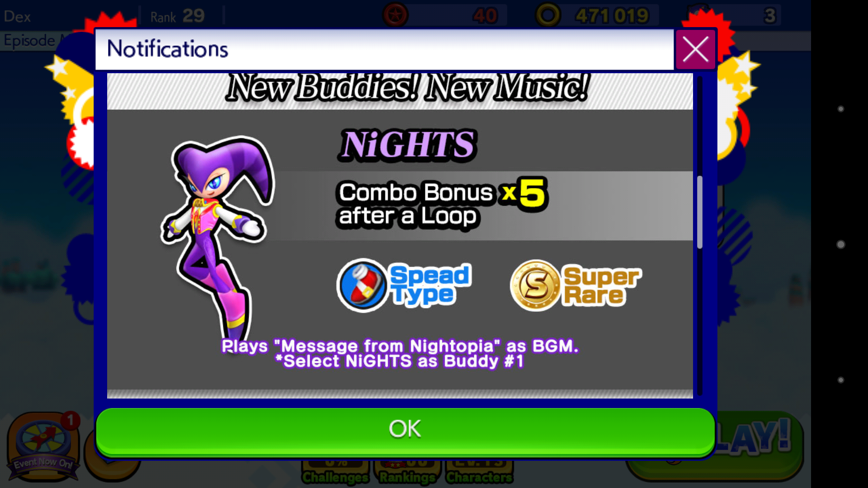Click the Super Rare gold S coin icon
Screen dimensions: 868x488
coord(536,286)
